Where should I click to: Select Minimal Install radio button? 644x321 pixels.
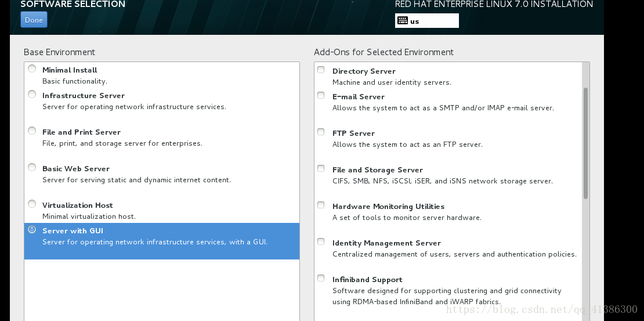(32, 68)
